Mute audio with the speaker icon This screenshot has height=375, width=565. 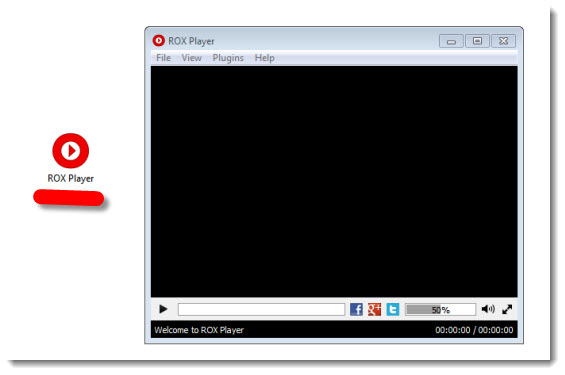[x=488, y=309]
